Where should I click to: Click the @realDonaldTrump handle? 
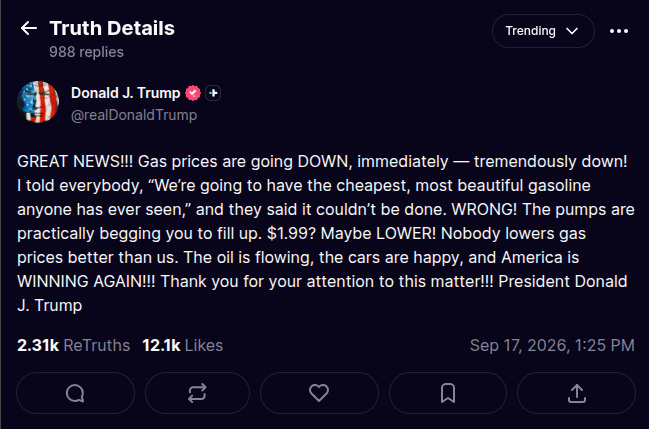point(134,115)
